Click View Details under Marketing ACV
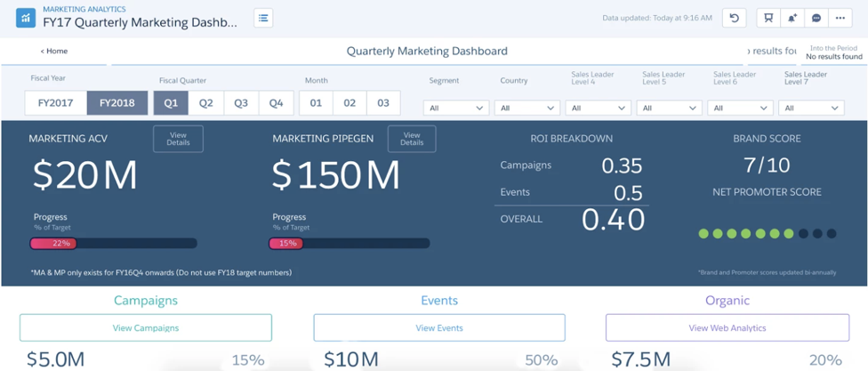Image resolution: width=868 pixels, height=371 pixels. tap(178, 139)
